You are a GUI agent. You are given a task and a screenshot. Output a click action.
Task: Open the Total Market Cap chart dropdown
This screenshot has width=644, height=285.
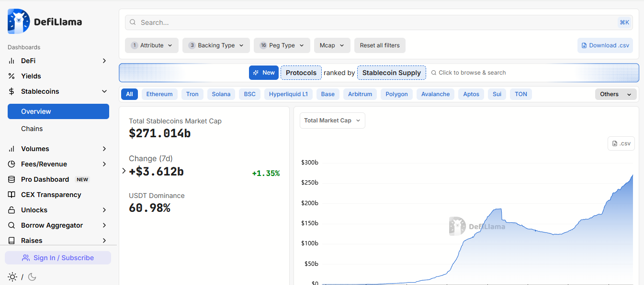[x=332, y=121]
